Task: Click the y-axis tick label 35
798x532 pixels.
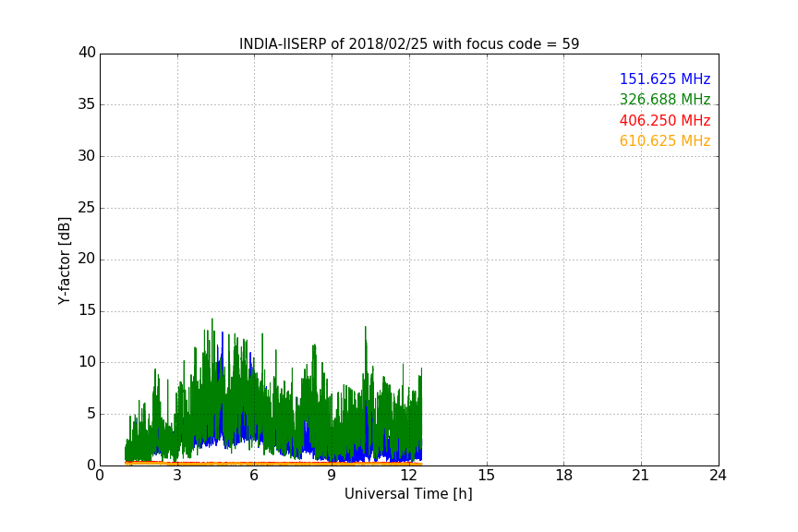Action: (87, 104)
